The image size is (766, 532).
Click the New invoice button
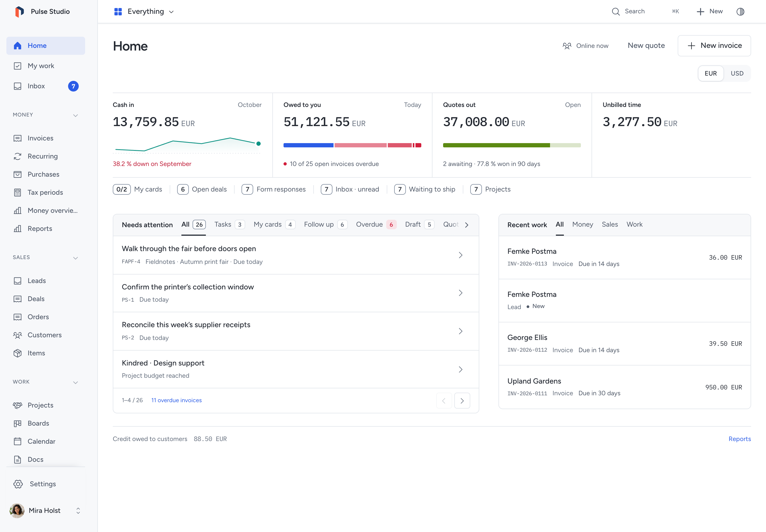714,46
